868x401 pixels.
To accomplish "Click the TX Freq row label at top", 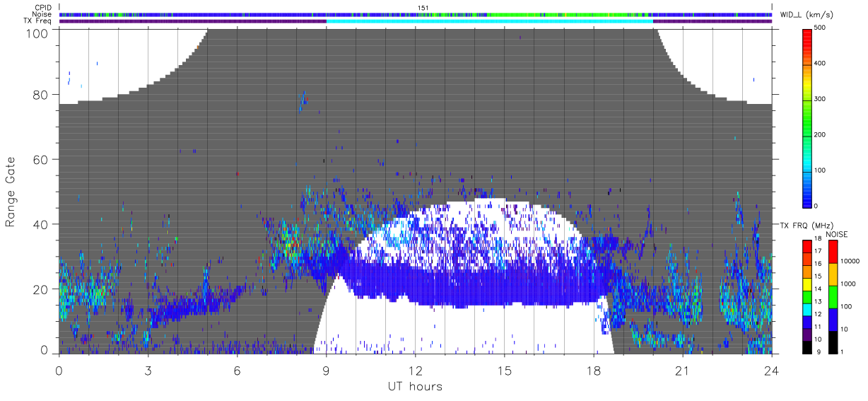I will pyautogui.click(x=38, y=21).
